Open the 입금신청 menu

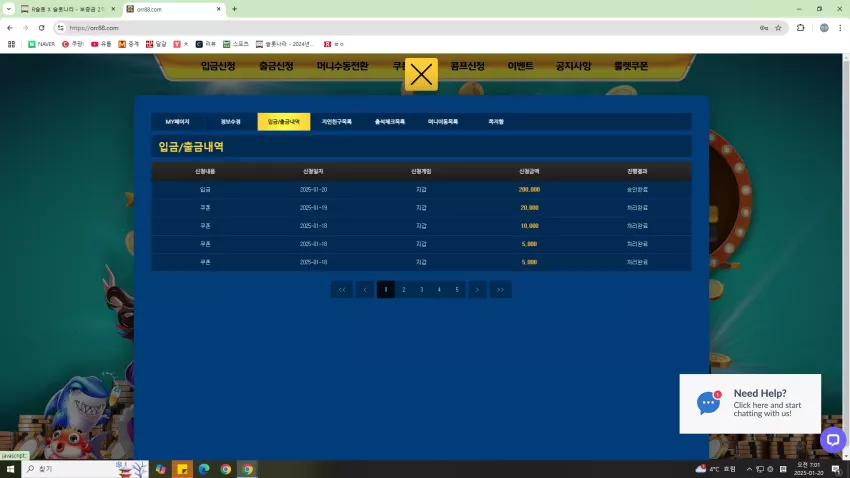point(218,66)
